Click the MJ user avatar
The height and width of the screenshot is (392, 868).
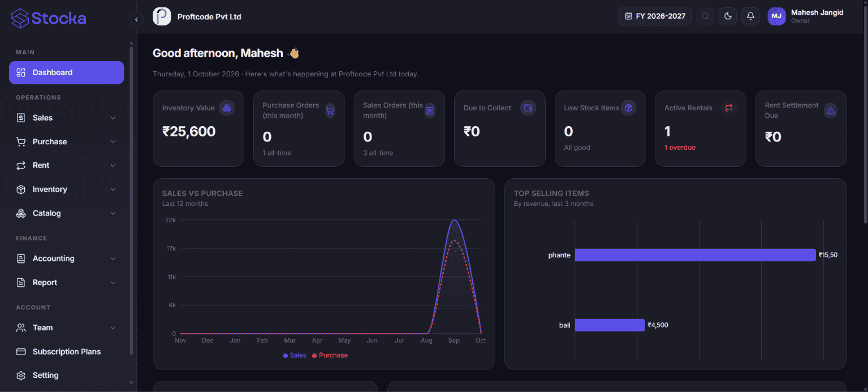pos(776,16)
